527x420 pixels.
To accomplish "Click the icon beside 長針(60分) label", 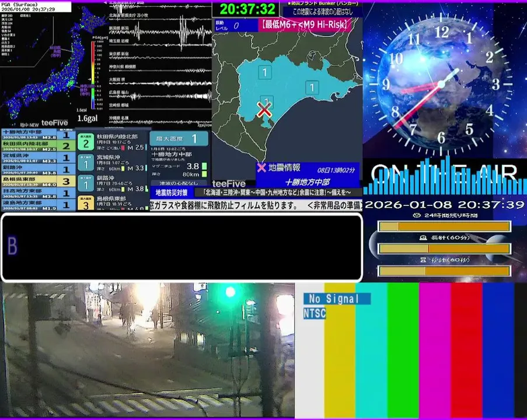I will 423,237.
